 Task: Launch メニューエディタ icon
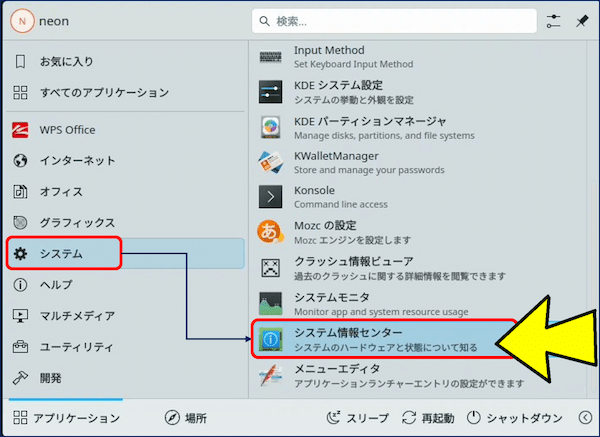tap(271, 375)
